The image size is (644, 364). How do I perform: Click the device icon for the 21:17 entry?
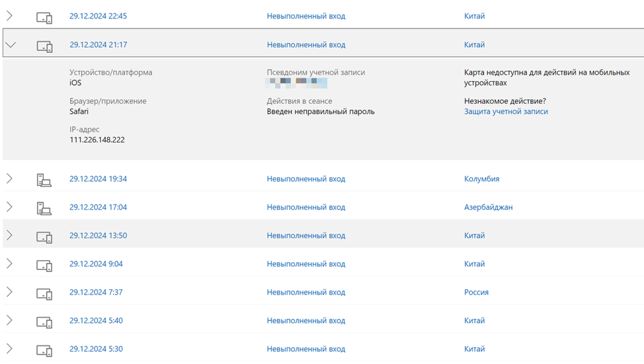44,46
